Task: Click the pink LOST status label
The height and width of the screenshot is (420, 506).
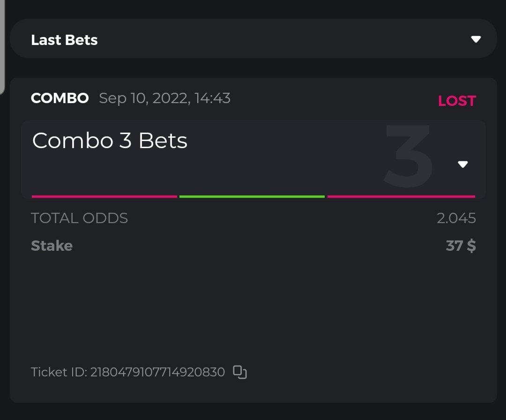Action: click(457, 101)
